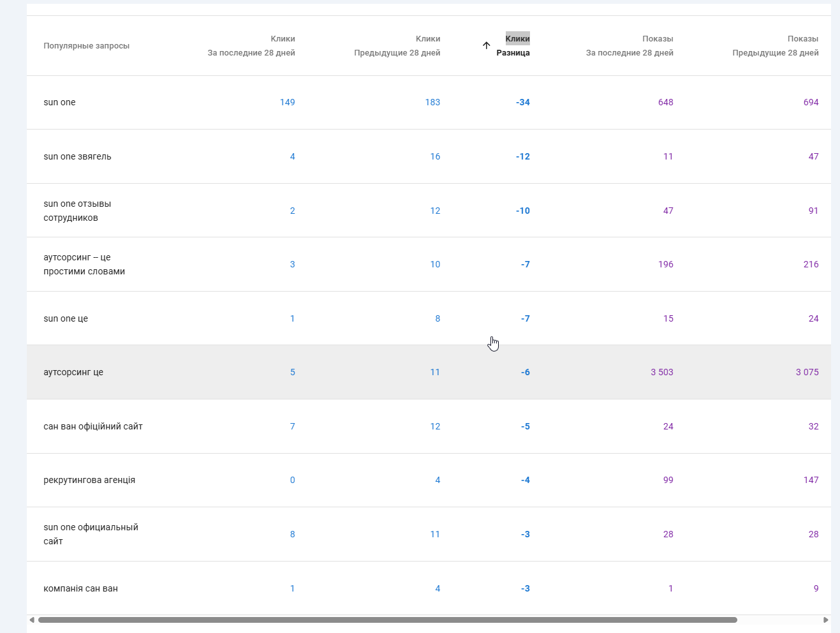The image size is (840, 633).
Task: Open the 'sun one' query row
Action: click(59, 102)
